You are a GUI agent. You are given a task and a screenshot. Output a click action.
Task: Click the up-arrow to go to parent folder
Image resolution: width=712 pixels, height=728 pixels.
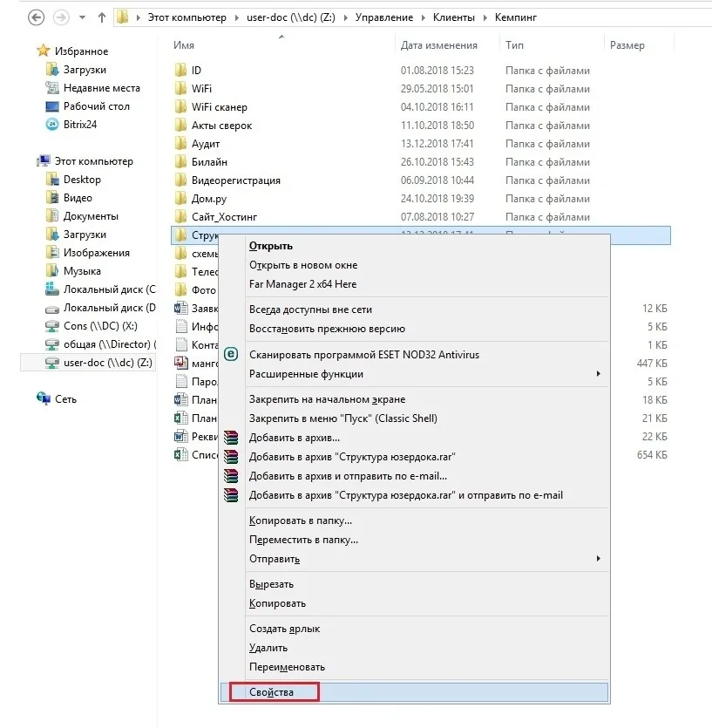tap(103, 16)
